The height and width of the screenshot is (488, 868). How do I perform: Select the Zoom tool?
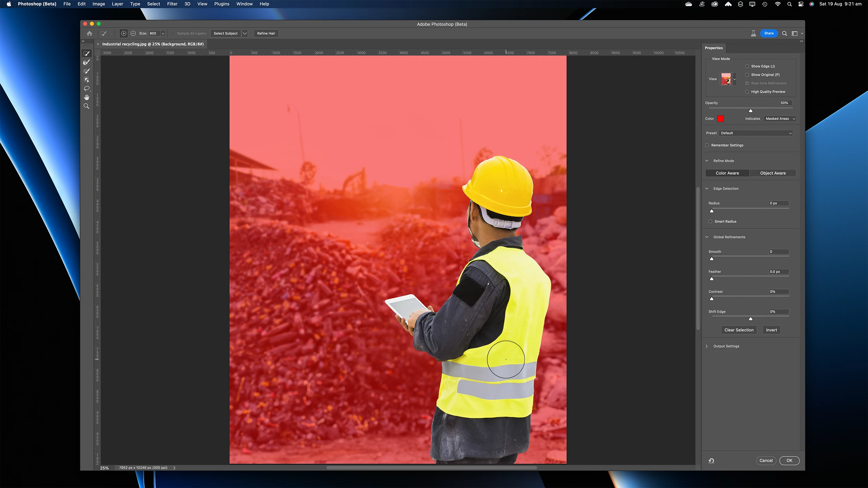pyautogui.click(x=86, y=106)
